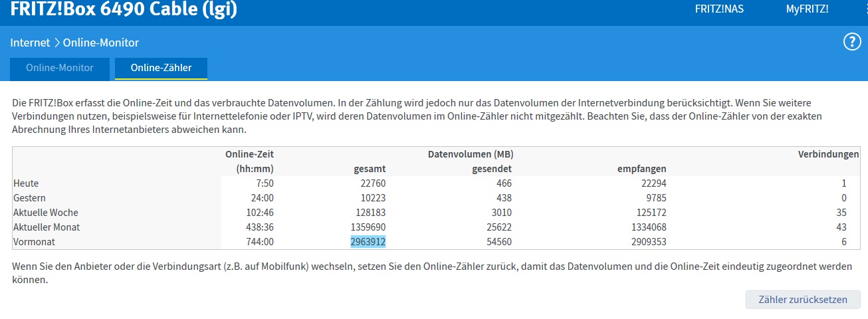Click the Online-Zeit column header
This screenshot has width=868, height=319.
(249, 154)
